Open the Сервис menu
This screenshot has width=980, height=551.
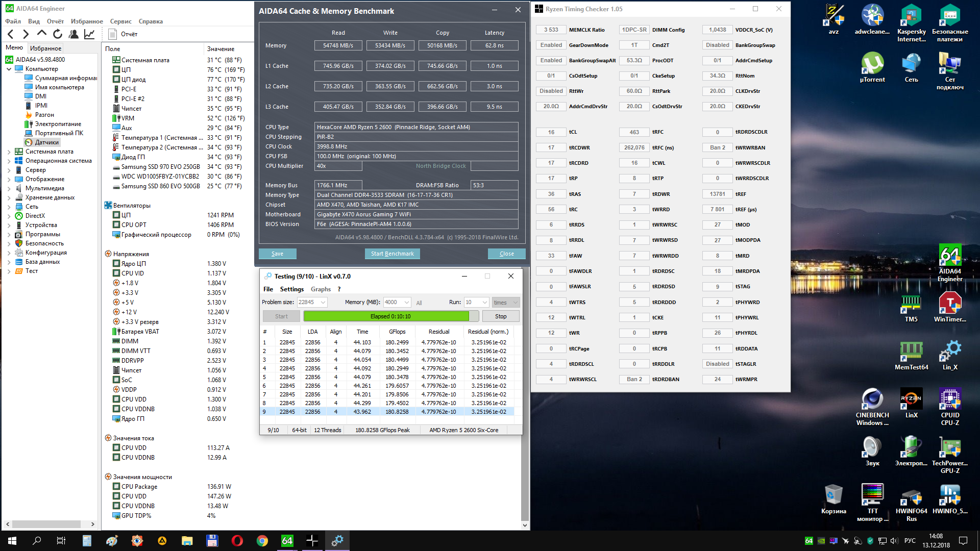[x=120, y=21]
